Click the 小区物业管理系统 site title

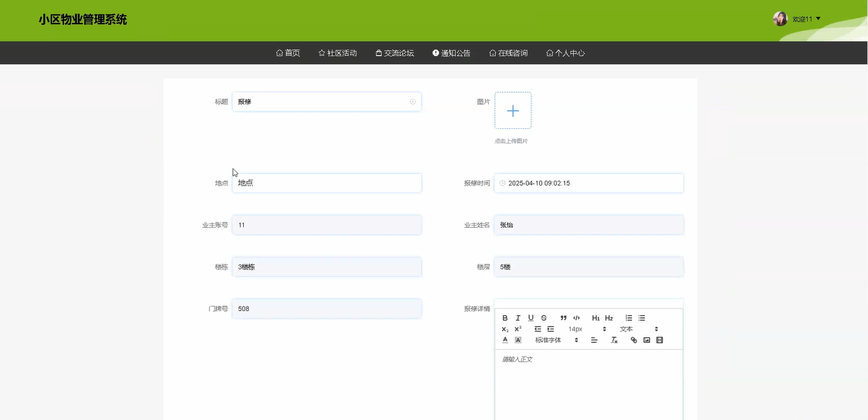tap(83, 19)
